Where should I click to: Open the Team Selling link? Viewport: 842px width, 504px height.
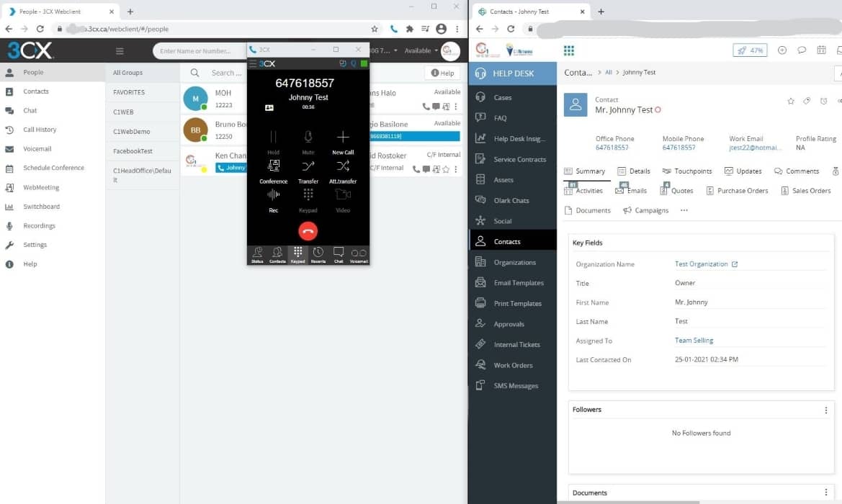694,341
